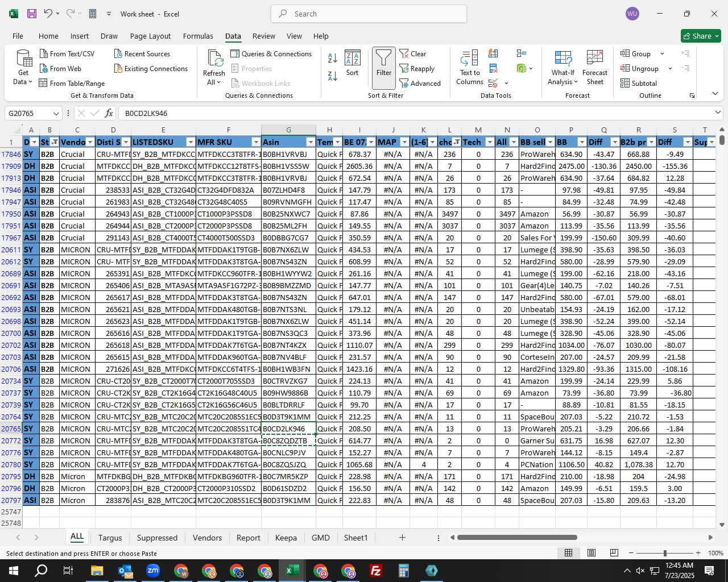Click Text to Columns
The width and height of the screenshot is (728, 582).
[x=470, y=67]
